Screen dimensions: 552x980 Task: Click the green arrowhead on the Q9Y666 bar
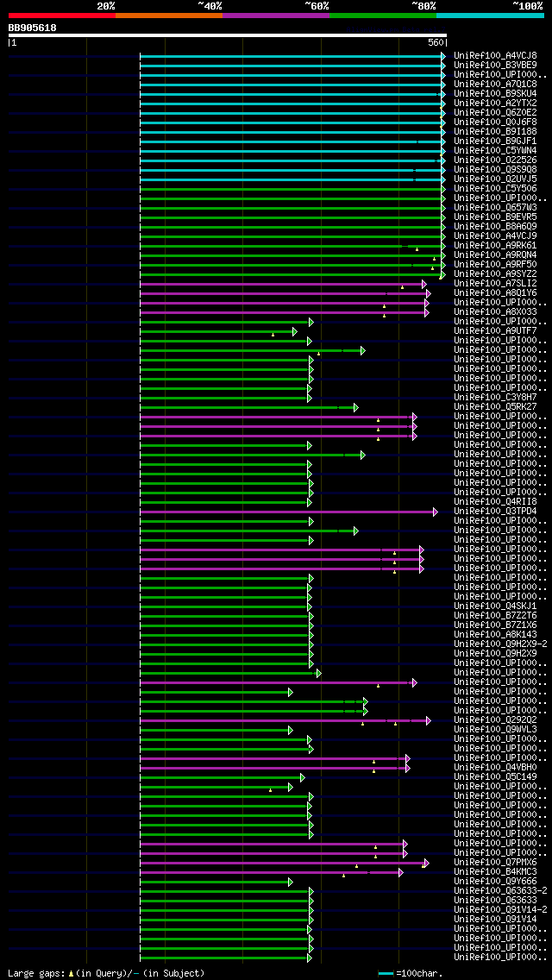click(x=291, y=882)
